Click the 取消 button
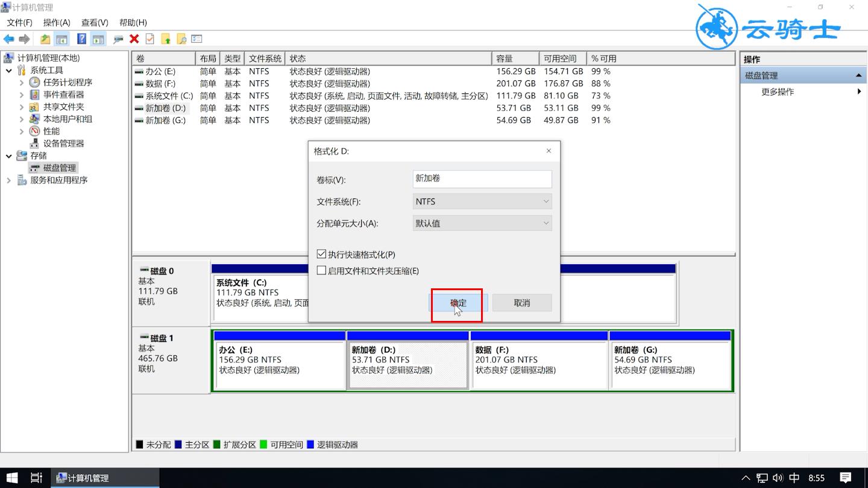Screen dimensions: 868x488 [x=521, y=302]
